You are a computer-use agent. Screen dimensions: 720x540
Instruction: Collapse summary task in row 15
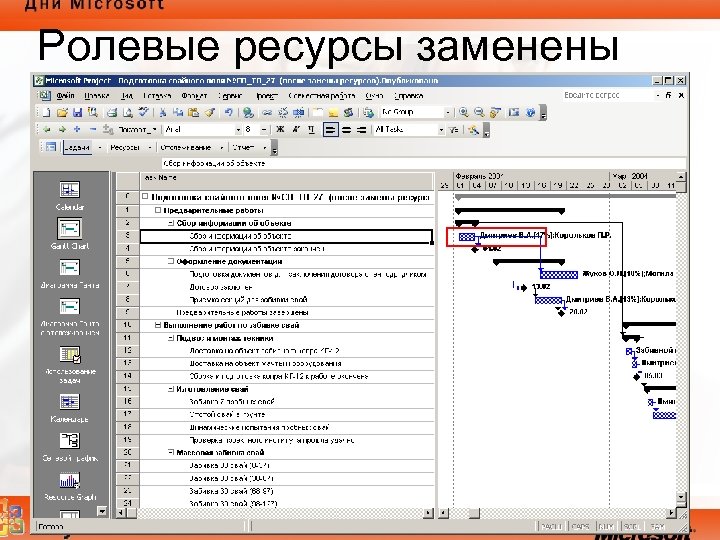171,389
